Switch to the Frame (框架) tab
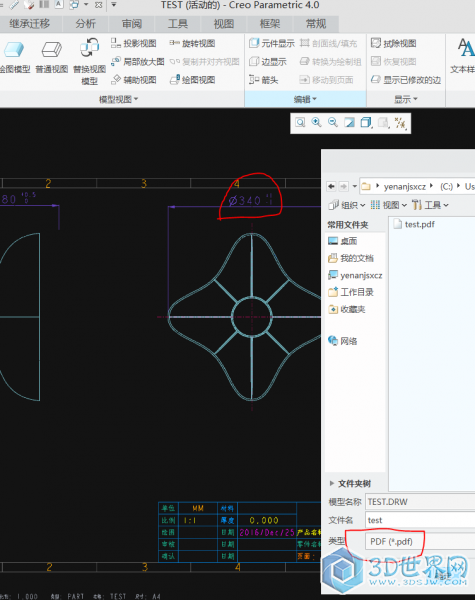475x600 pixels. tap(270, 24)
